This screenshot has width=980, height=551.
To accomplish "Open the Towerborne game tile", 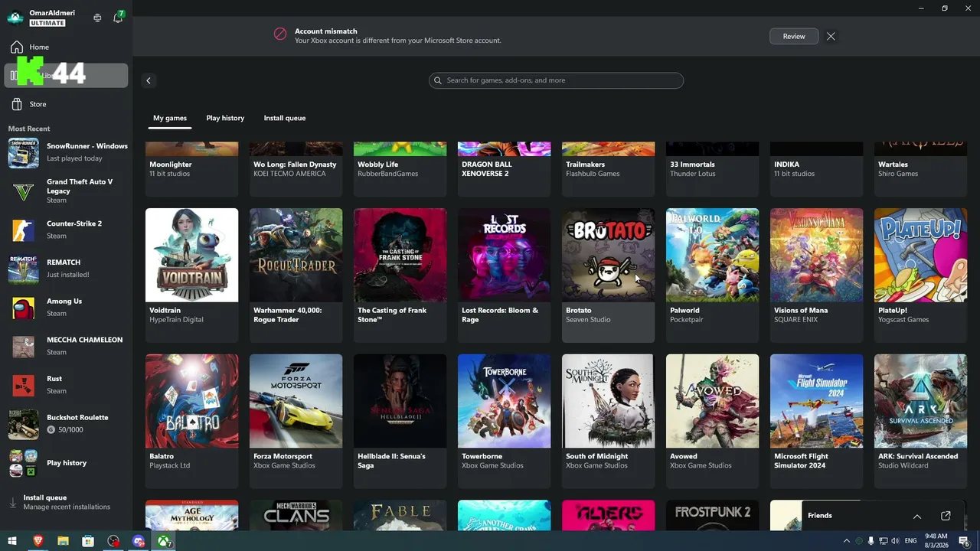I will click(504, 421).
